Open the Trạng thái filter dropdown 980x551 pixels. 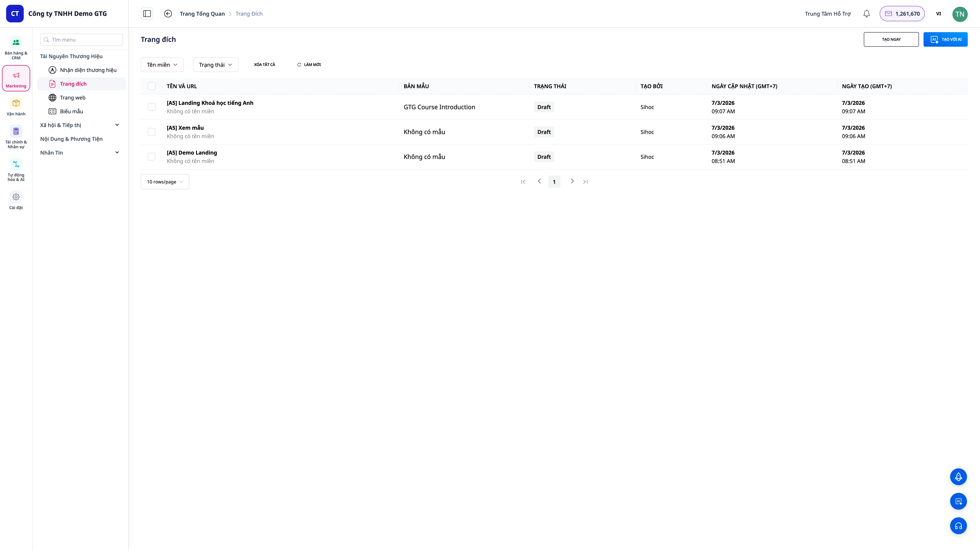coord(215,65)
